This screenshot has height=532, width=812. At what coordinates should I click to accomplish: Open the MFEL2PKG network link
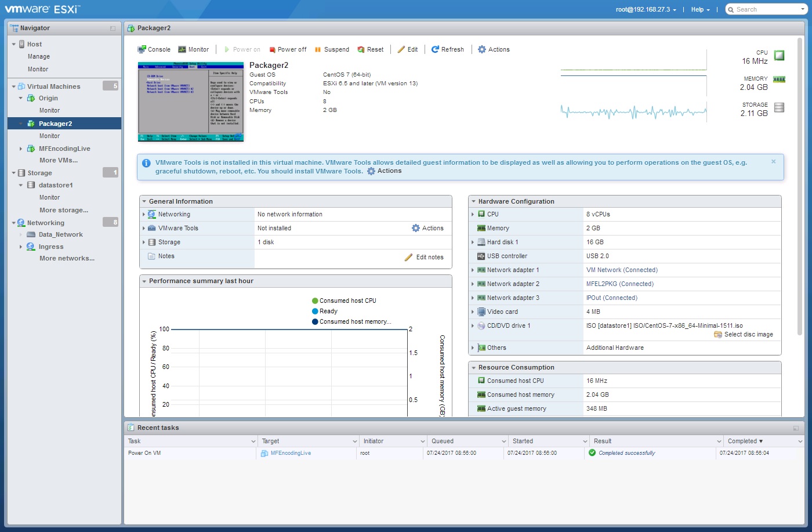[620, 284]
